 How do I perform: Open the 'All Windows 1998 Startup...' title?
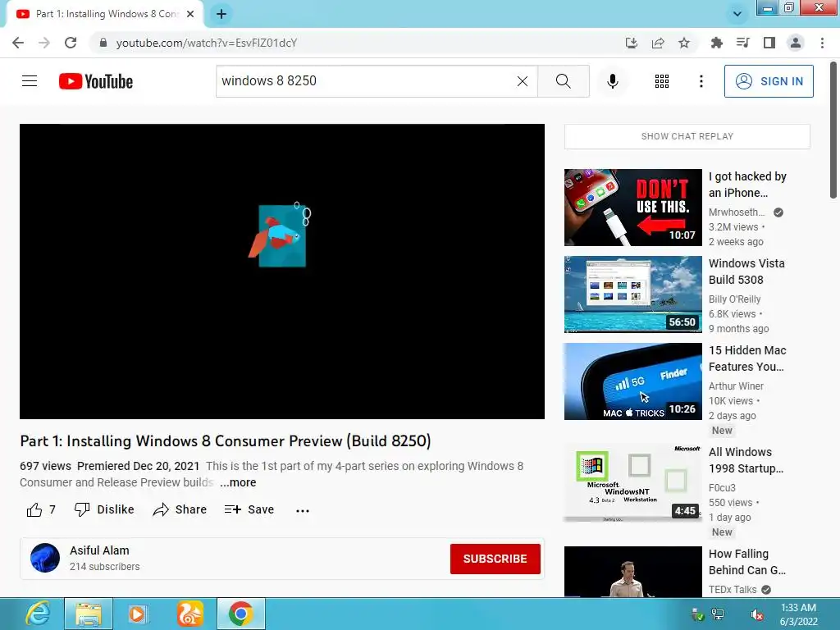point(746,460)
